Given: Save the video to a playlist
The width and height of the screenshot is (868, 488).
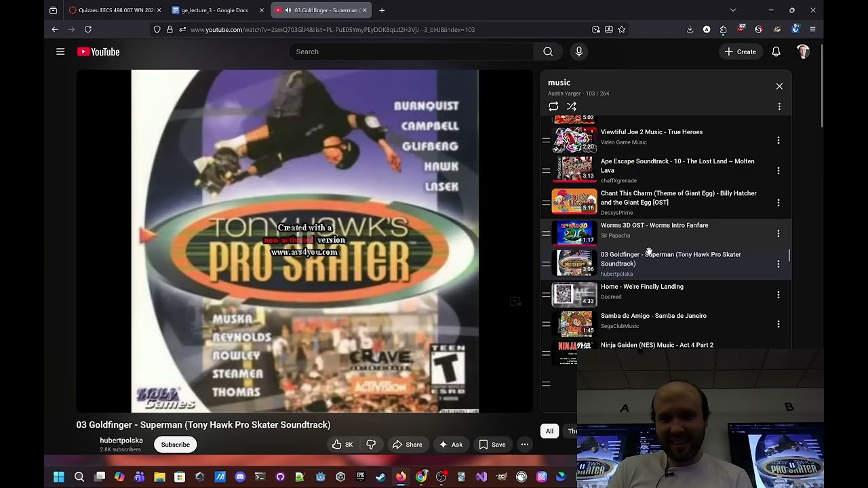Looking at the screenshot, I should tap(492, 445).
